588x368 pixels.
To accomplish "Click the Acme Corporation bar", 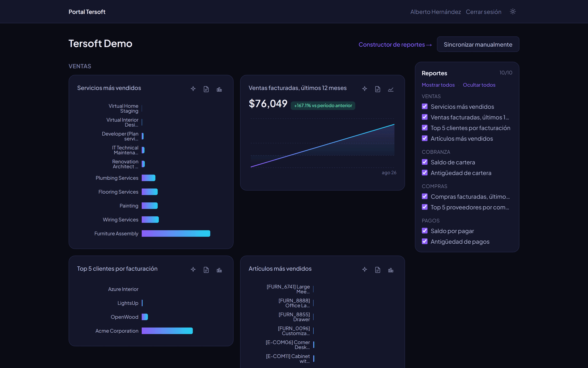I will (x=167, y=331).
